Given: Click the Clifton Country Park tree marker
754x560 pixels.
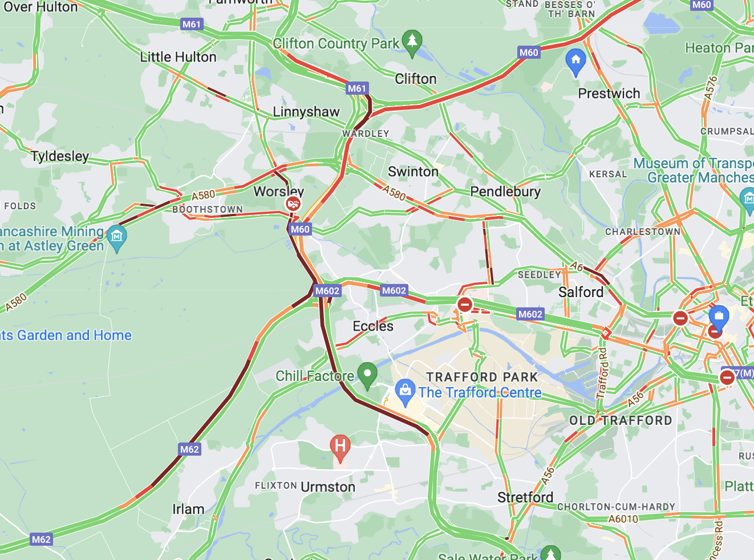Looking at the screenshot, I should (412, 43).
